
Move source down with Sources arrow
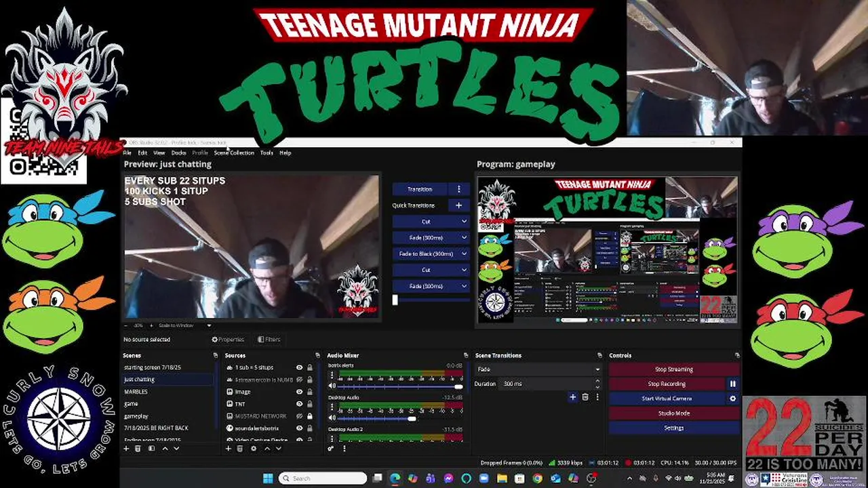tap(279, 449)
